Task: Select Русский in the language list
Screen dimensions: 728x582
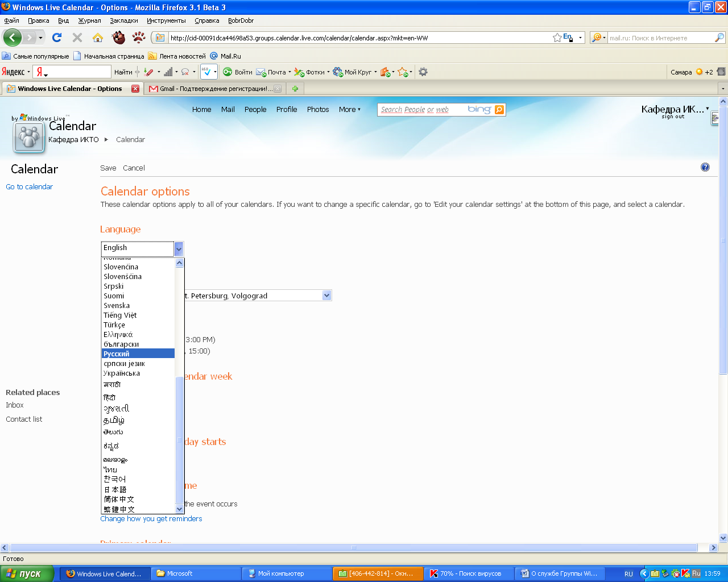Action: [138, 354]
